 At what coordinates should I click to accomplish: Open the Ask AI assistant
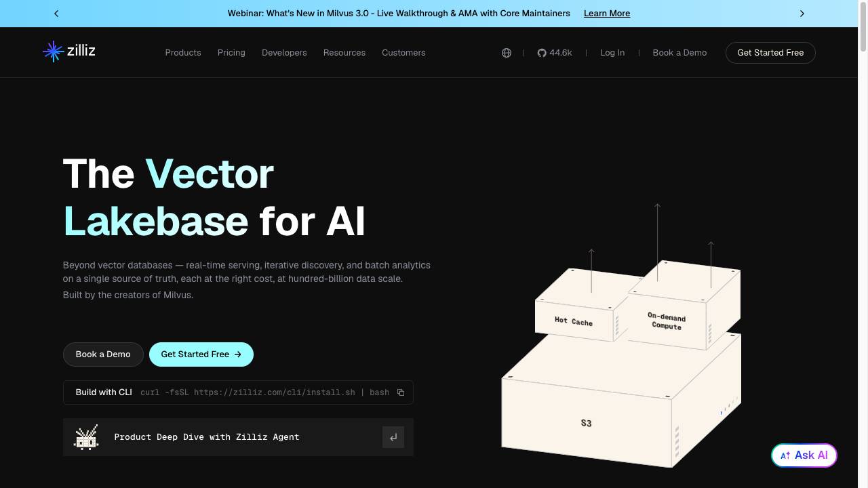[804, 455]
